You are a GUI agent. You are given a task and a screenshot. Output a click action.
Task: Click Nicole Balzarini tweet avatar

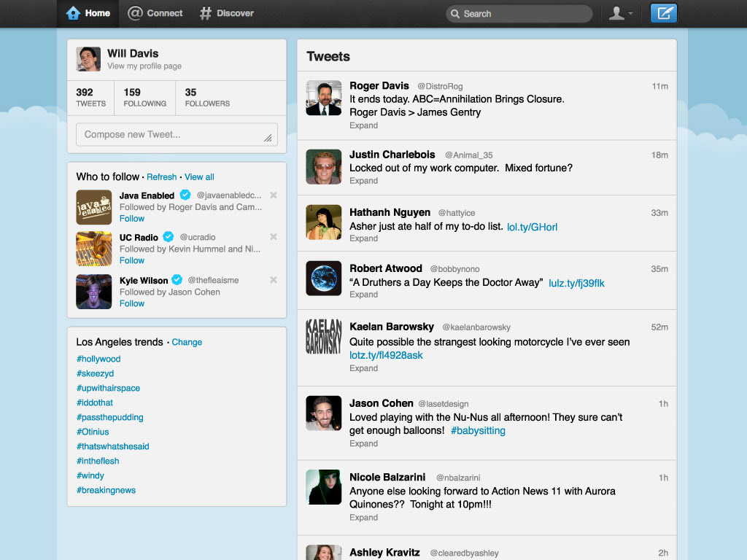click(x=324, y=487)
